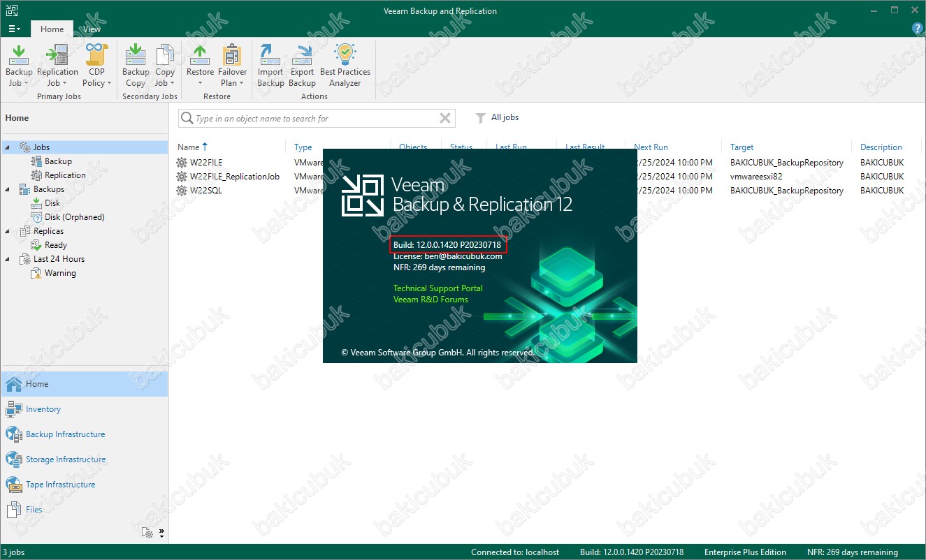Viewport: 926px width, 560px height.
Task: Open the CDP Policy ribbon button
Action: tap(96, 66)
